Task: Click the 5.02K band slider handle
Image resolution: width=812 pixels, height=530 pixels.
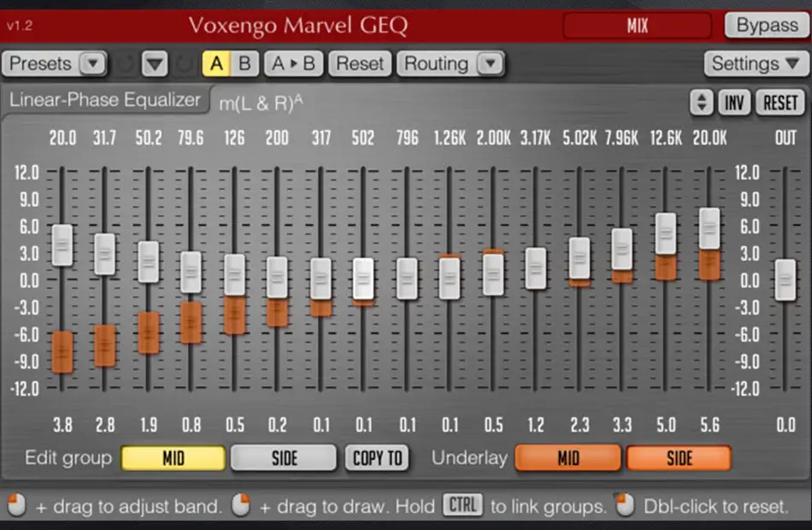Action: click(x=580, y=258)
